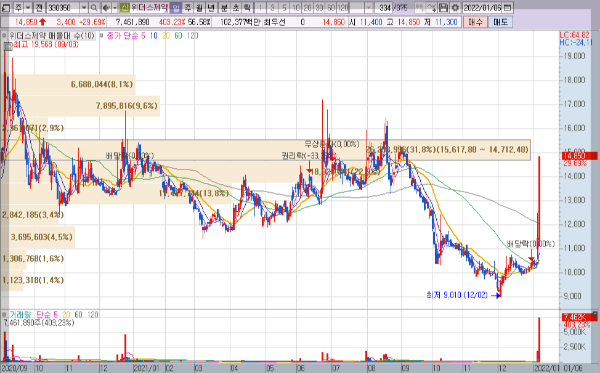The height and width of the screenshot is (373, 600).
Task: Choose the 5 interval button
Action: [284, 7]
